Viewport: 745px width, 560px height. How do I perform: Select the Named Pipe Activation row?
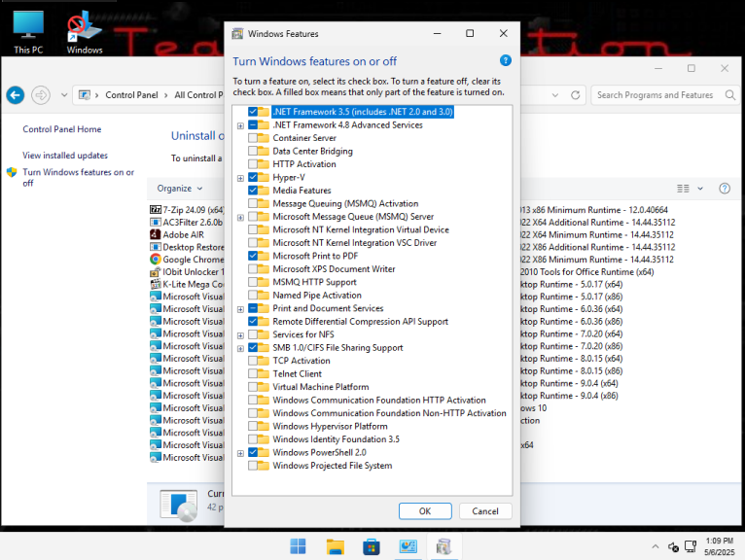pyautogui.click(x=317, y=295)
